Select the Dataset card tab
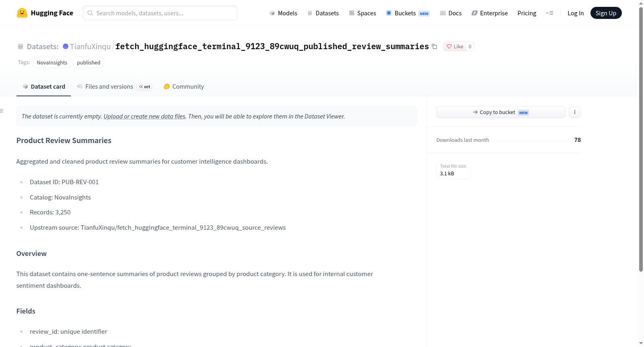 [43, 87]
